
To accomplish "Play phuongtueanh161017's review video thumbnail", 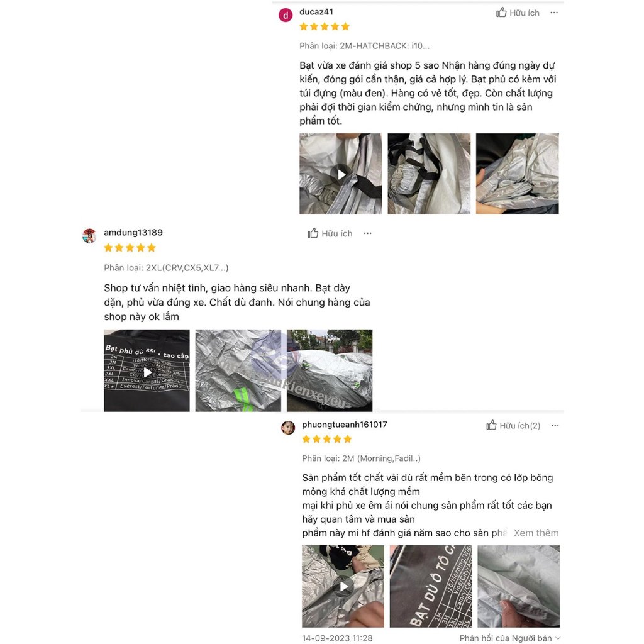I will coord(343,586).
